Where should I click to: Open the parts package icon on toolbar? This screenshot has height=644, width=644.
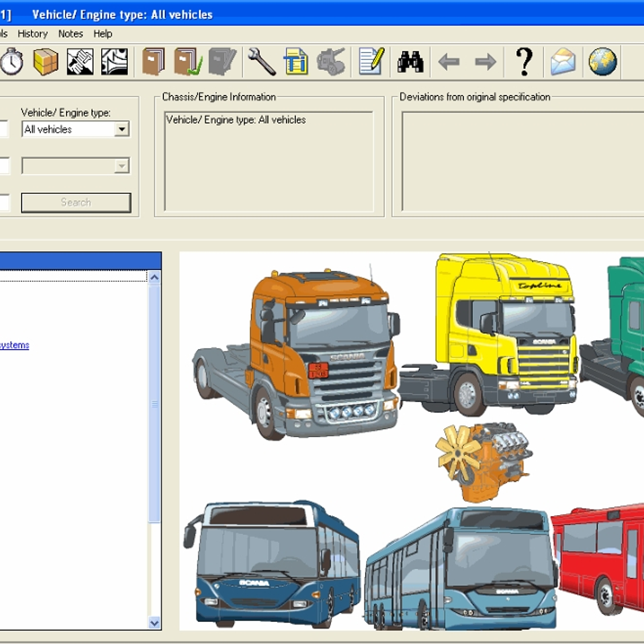45,61
